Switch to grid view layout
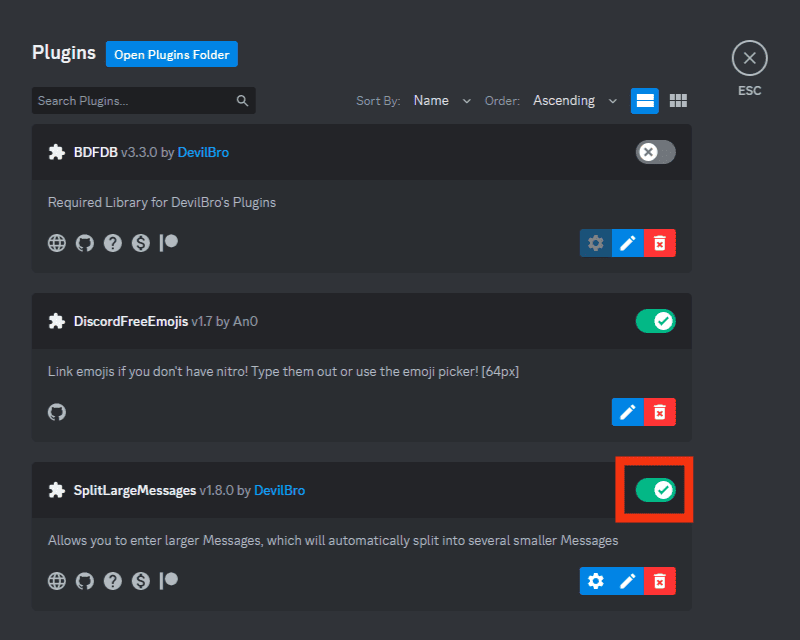Viewport: 800px width, 640px height. (x=678, y=101)
